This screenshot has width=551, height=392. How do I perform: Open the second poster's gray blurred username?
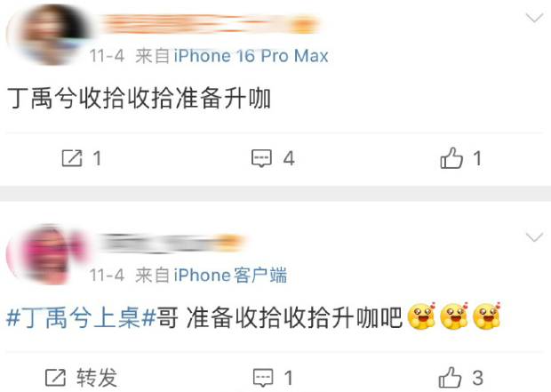[173, 244]
